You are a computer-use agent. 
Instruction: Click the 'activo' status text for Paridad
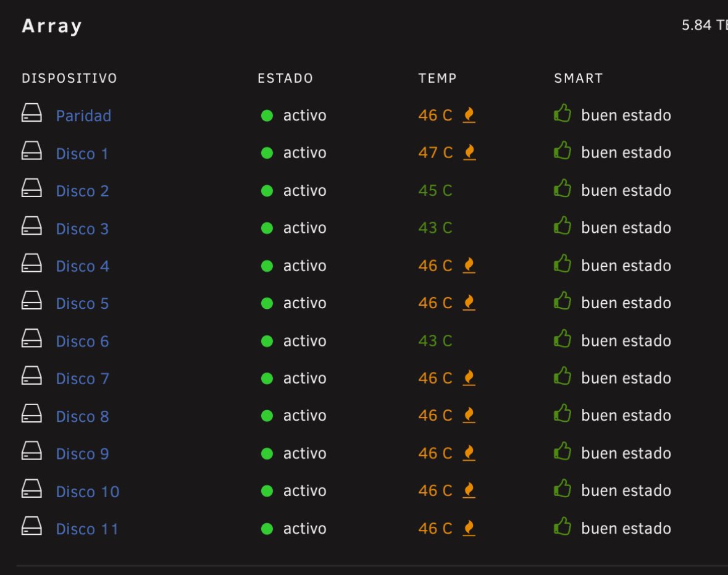[304, 115]
